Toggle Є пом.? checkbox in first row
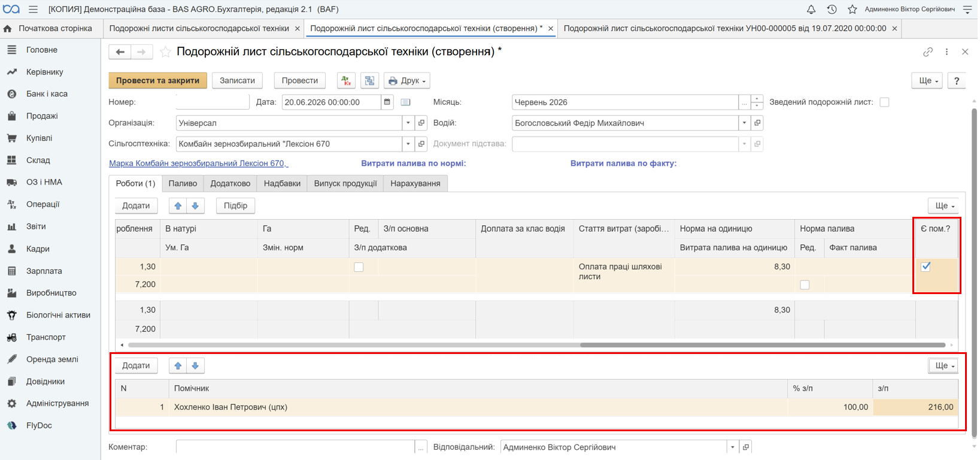980x460 pixels. click(x=926, y=267)
